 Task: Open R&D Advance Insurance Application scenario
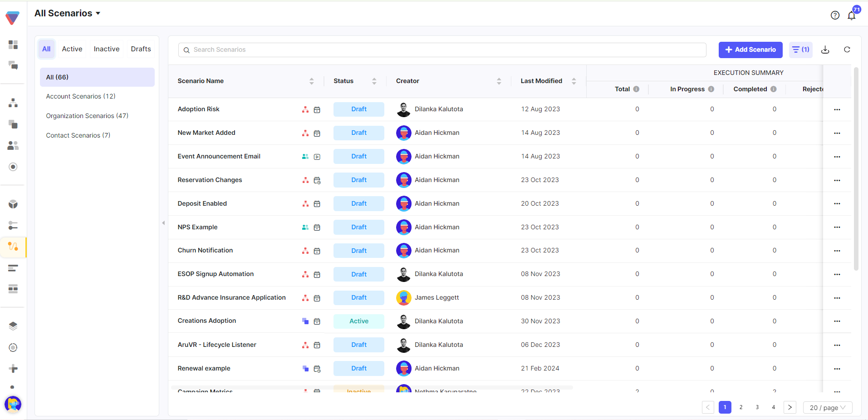click(x=231, y=297)
